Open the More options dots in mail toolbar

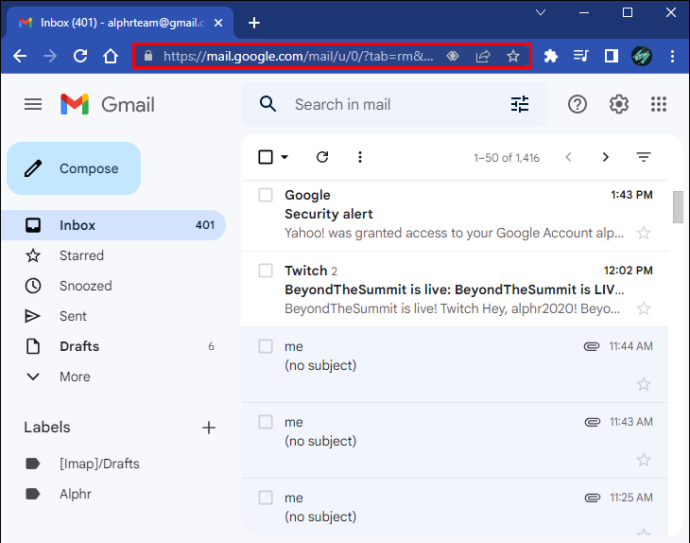360,157
